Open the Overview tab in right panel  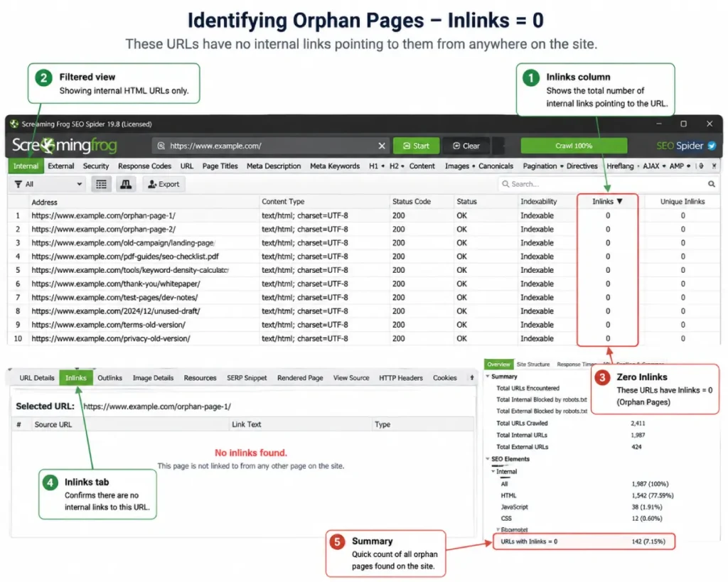click(498, 365)
